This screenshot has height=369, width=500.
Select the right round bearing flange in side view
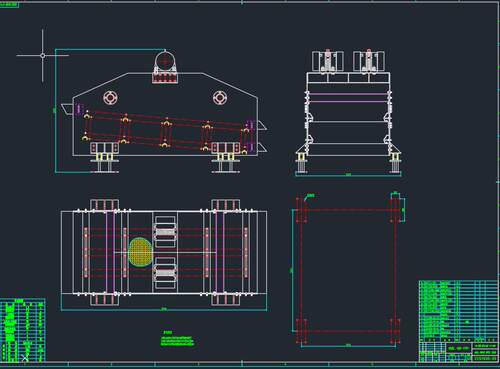click(x=220, y=97)
